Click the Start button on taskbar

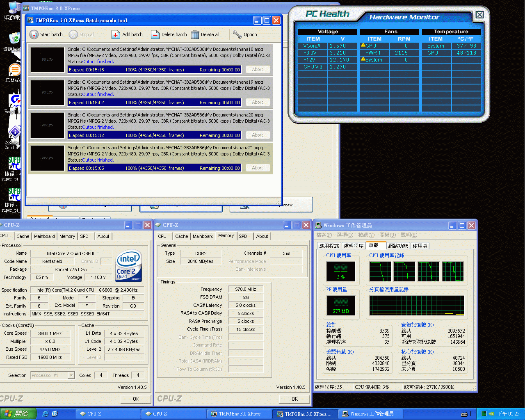pos(18,414)
